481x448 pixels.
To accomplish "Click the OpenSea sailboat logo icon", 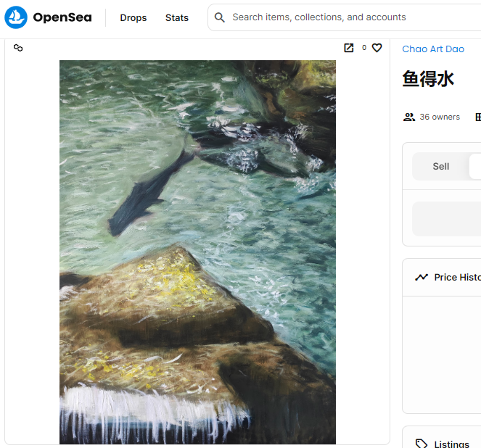I will pyautogui.click(x=16, y=17).
